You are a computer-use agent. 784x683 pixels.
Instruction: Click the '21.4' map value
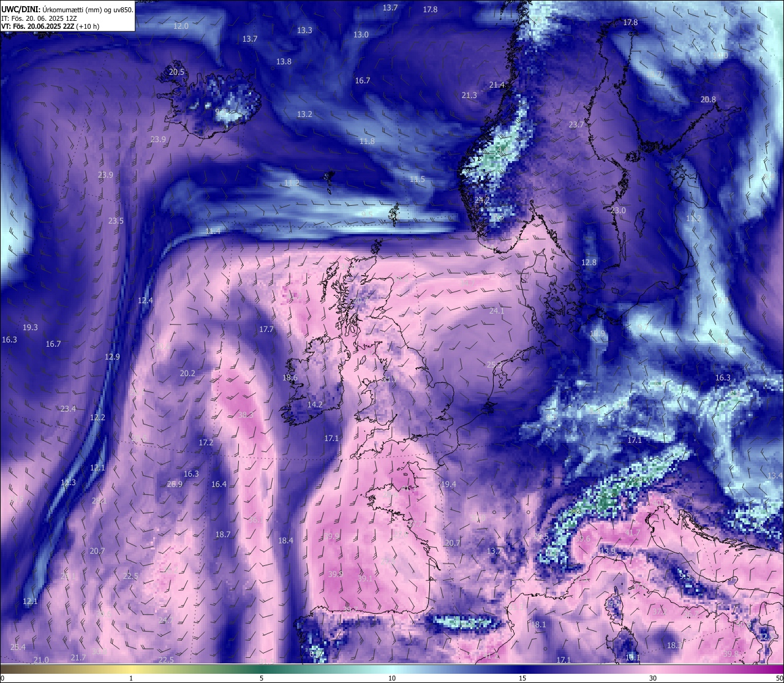point(497,85)
